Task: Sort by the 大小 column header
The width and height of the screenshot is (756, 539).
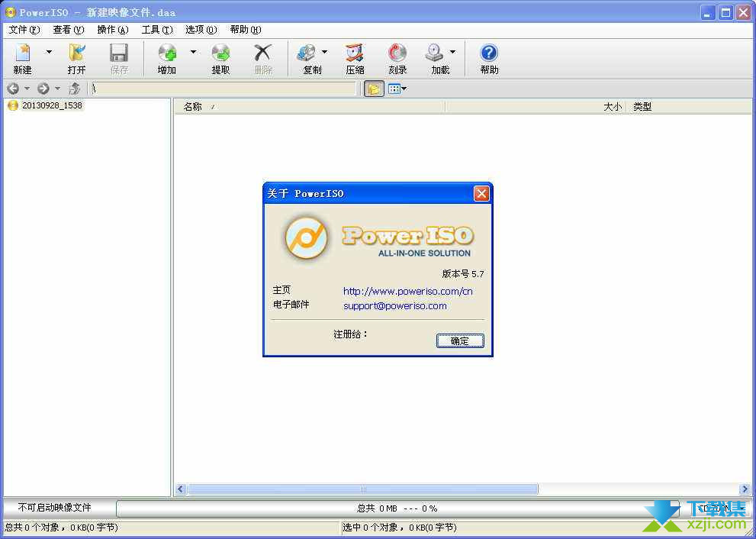Action: click(x=536, y=107)
